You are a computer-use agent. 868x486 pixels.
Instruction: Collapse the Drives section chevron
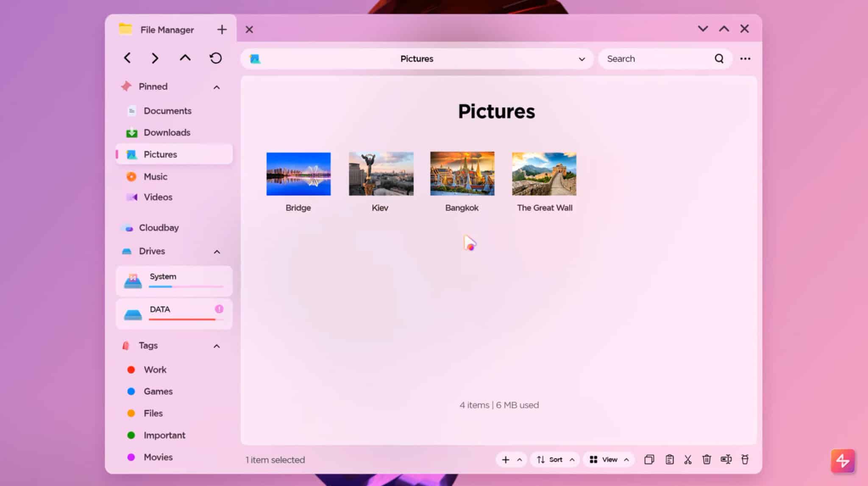(x=217, y=251)
